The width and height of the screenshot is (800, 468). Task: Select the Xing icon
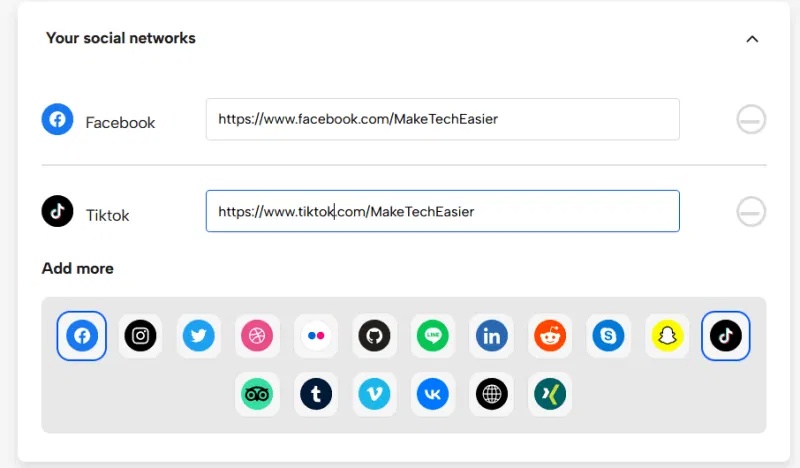pyautogui.click(x=550, y=394)
